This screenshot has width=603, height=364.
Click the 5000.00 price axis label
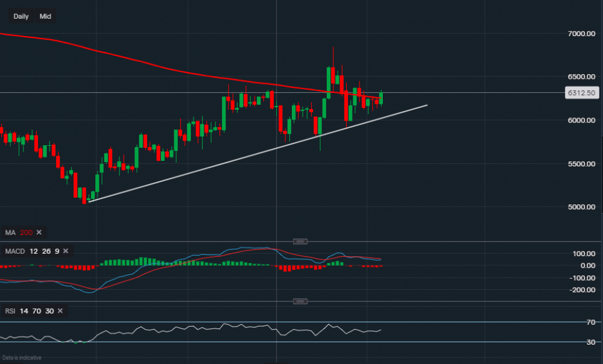click(582, 207)
